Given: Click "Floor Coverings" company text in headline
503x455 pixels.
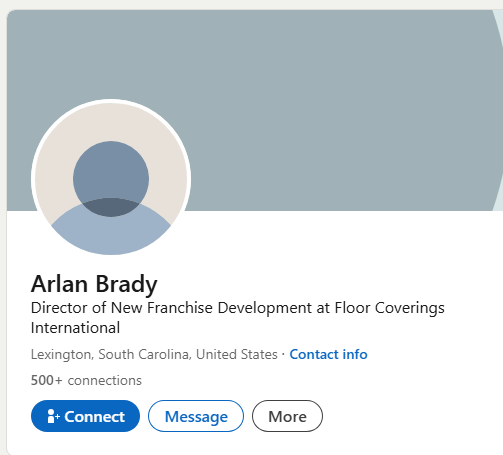Looking at the screenshot, I should tap(390, 308).
